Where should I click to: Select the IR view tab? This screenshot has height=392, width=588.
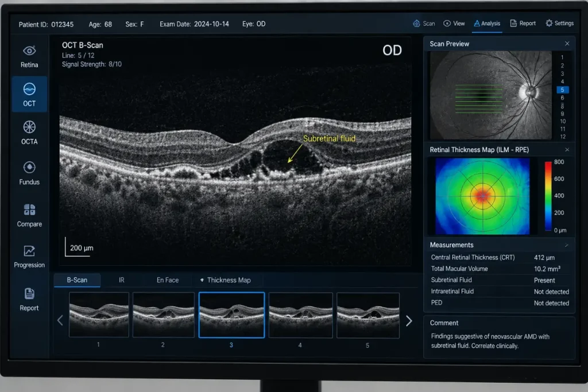(x=122, y=280)
